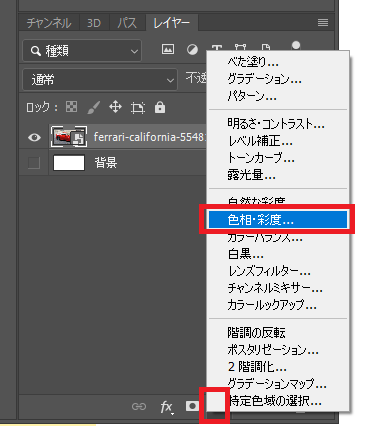The width and height of the screenshot is (369, 426).
Task: Lock artboard nesting icon
Action: pyautogui.click(x=138, y=107)
